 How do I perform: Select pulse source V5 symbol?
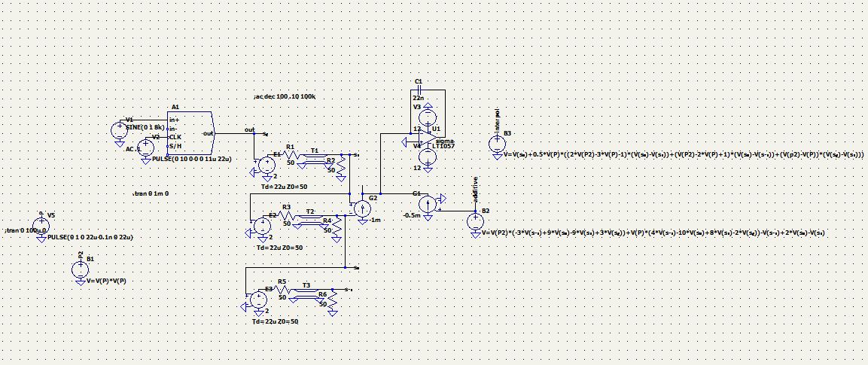point(41,226)
